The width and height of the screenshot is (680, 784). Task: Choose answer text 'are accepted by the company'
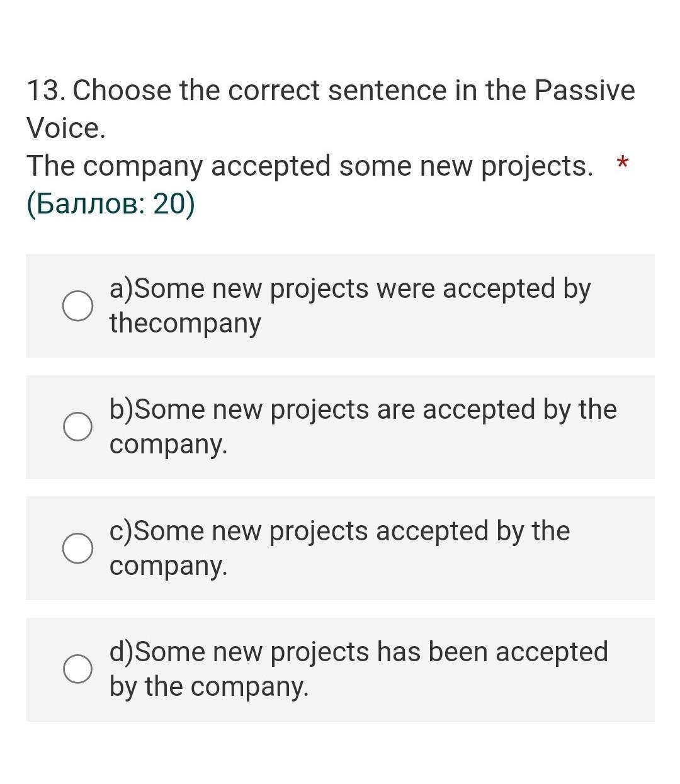pyautogui.click(x=363, y=426)
